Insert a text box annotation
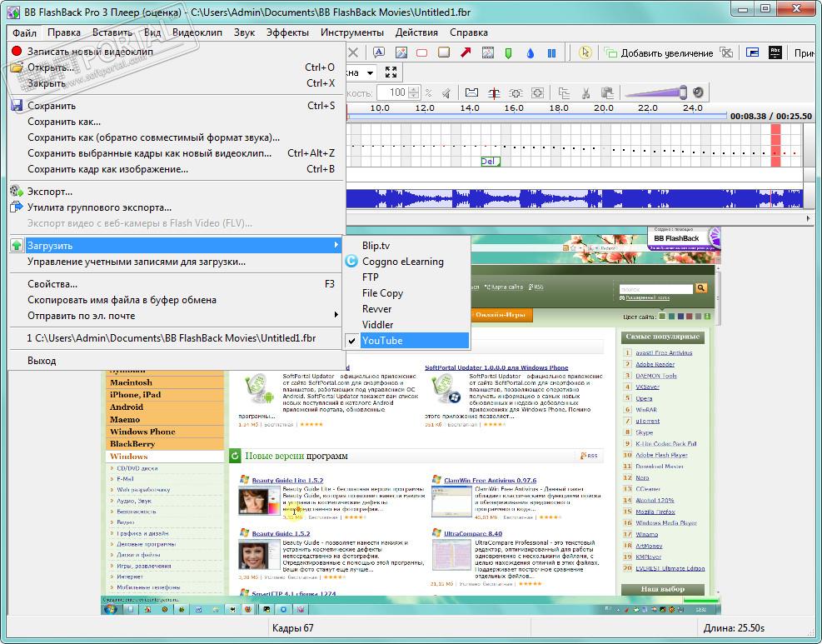The image size is (822, 644). (x=378, y=52)
